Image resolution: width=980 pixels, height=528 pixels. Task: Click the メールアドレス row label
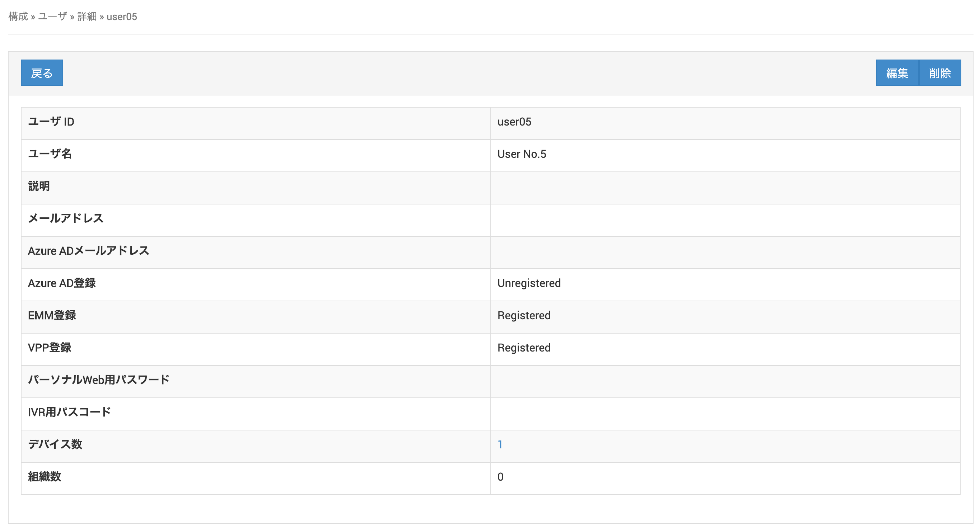(x=65, y=218)
